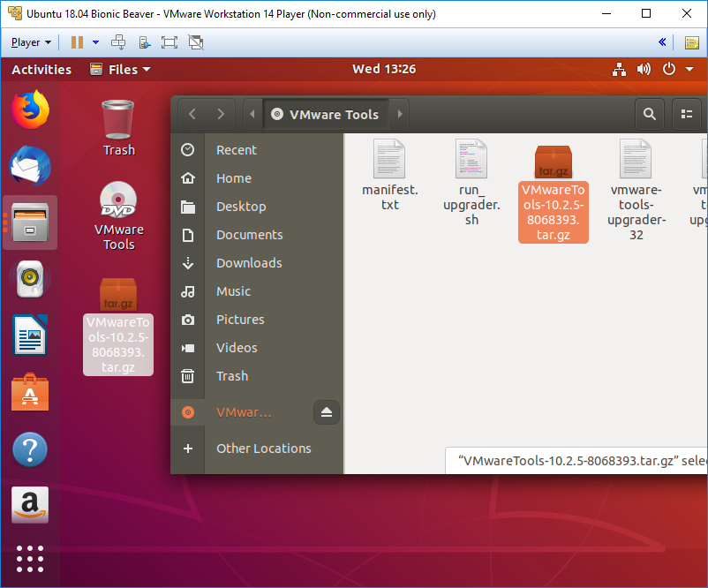Select the Trash icon on the desktop
The width and height of the screenshot is (708, 588).
[x=118, y=128]
